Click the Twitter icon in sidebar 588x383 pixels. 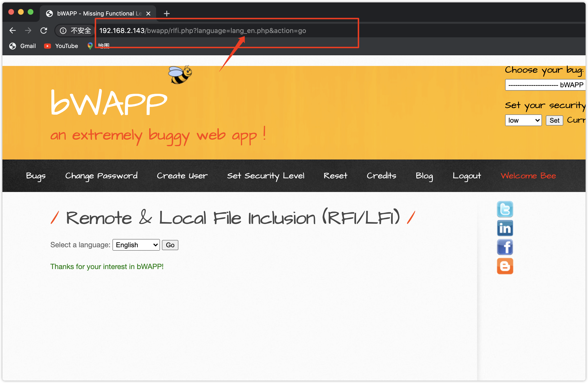click(505, 209)
